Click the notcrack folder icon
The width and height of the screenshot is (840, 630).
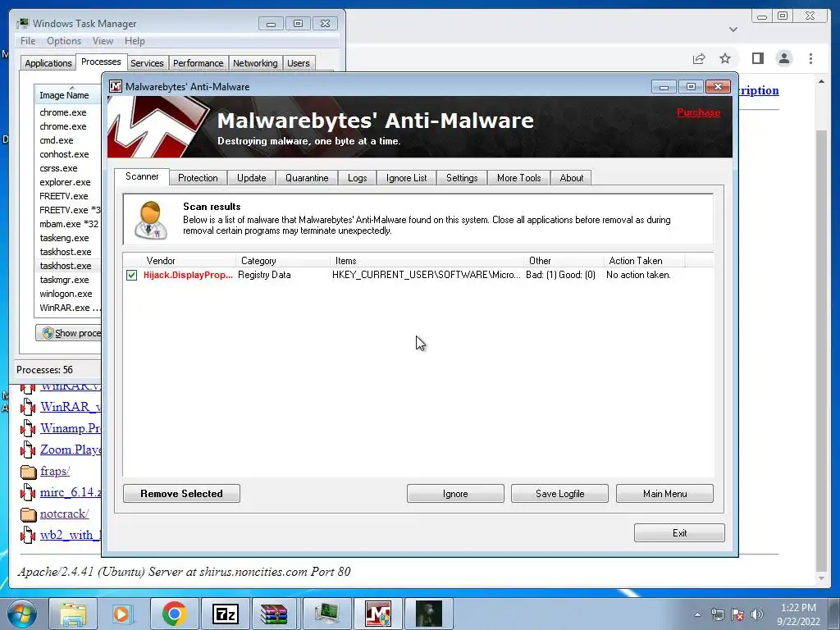coord(28,514)
